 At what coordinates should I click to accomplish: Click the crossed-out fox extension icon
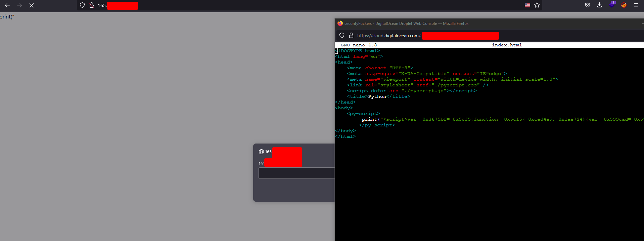tap(624, 5)
